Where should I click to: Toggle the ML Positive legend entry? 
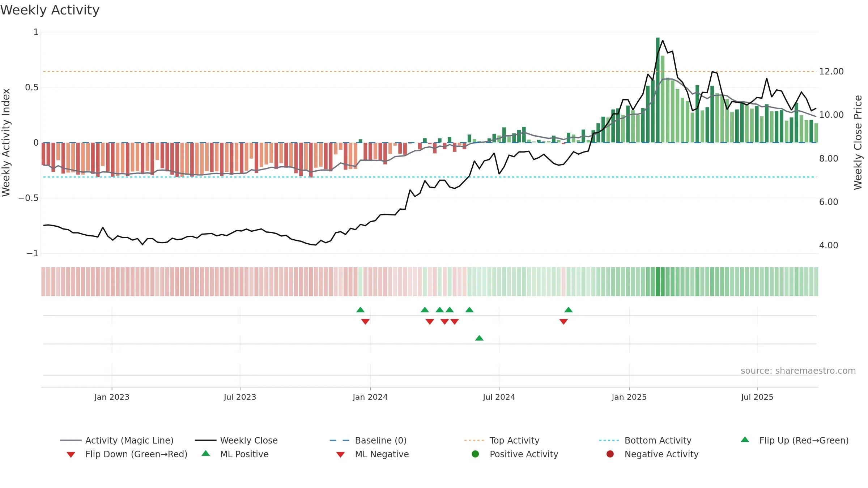click(x=235, y=454)
